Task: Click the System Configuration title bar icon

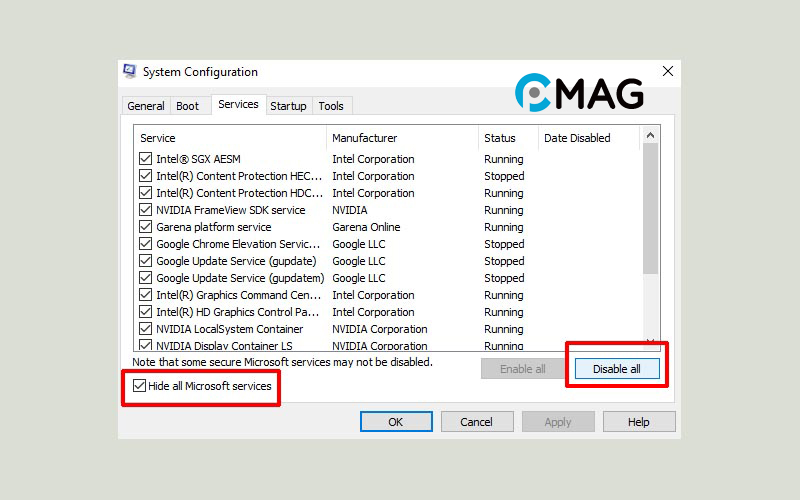Action: tap(130, 72)
